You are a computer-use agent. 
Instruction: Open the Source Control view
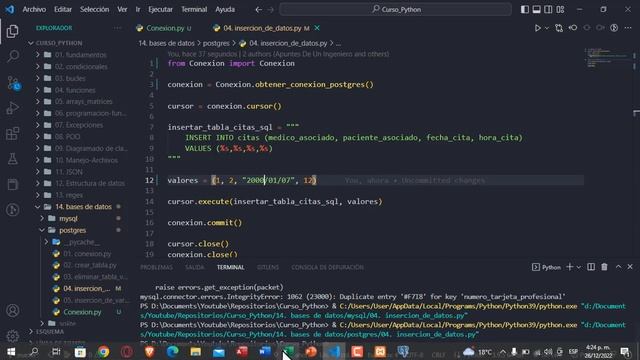(x=13, y=83)
